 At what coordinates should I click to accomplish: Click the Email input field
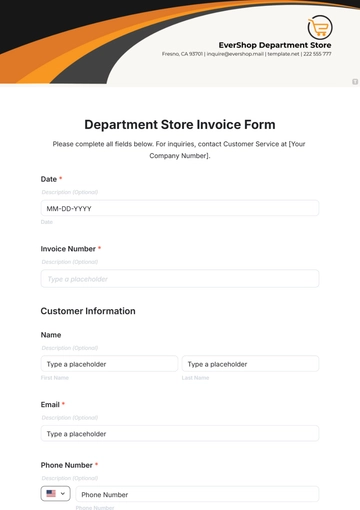(180, 433)
